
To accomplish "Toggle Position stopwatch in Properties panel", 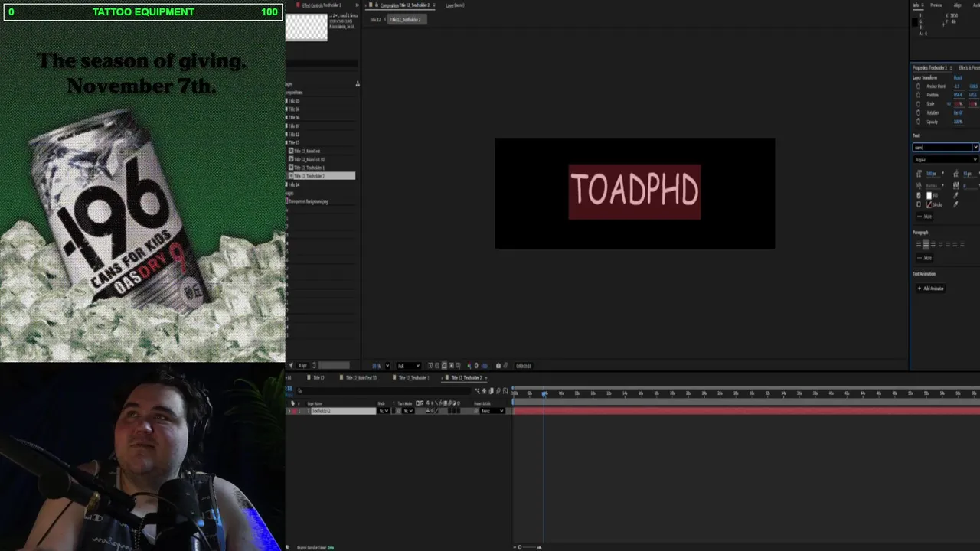I will (919, 95).
